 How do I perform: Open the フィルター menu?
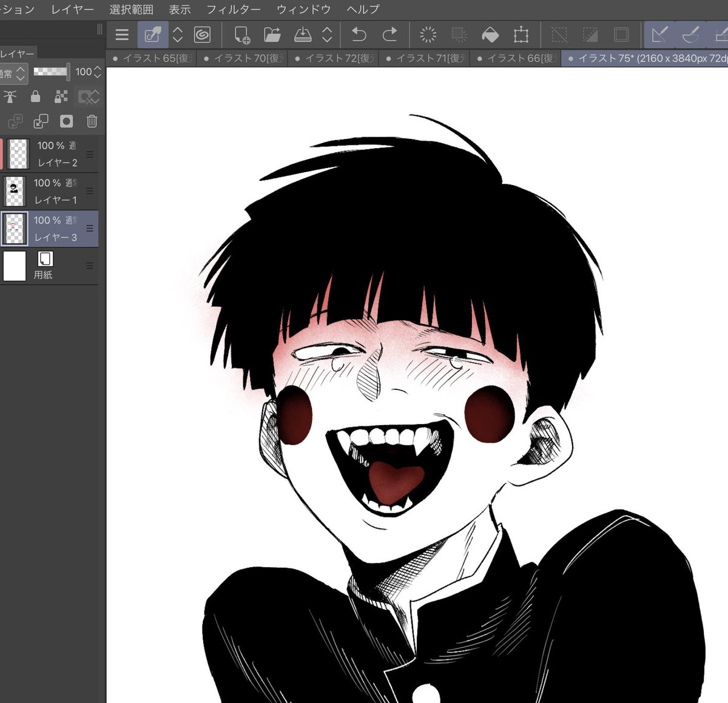coord(234,9)
